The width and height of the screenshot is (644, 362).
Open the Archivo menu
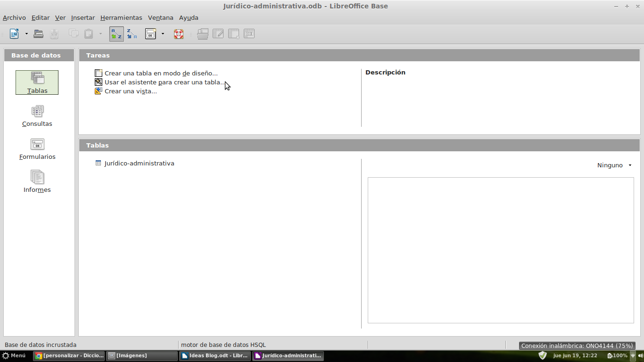[14, 17]
